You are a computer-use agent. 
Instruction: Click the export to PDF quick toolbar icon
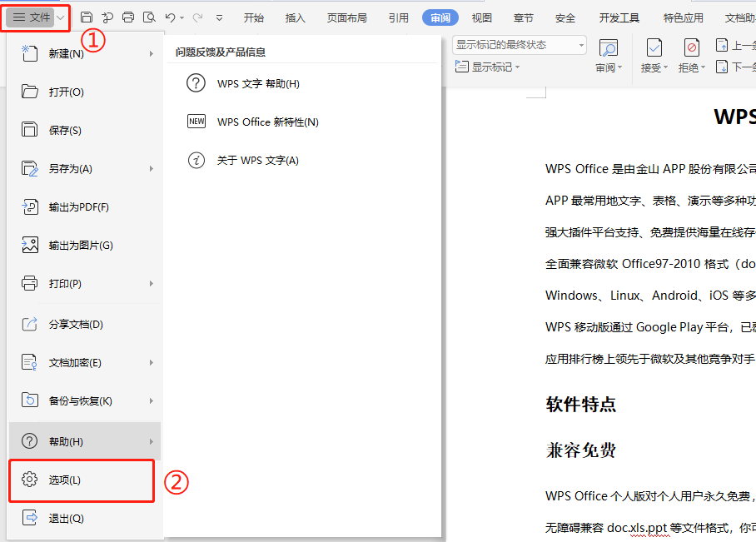[x=107, y=17]
